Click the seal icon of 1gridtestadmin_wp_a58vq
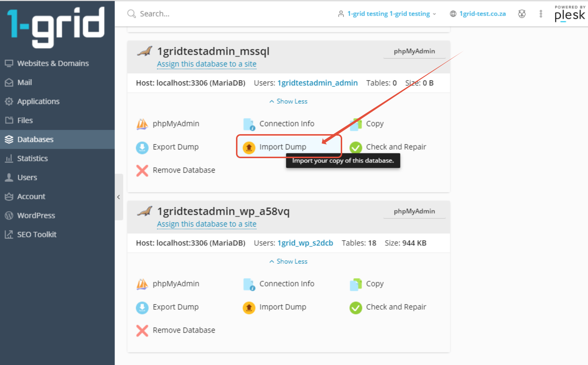Viewport: 588px width, 365px height. tap(144, 211)
